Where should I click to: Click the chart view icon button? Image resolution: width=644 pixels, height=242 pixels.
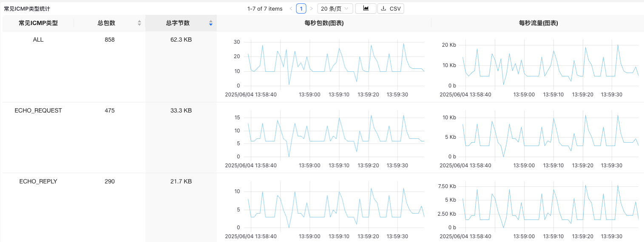(x=366, y=8)
